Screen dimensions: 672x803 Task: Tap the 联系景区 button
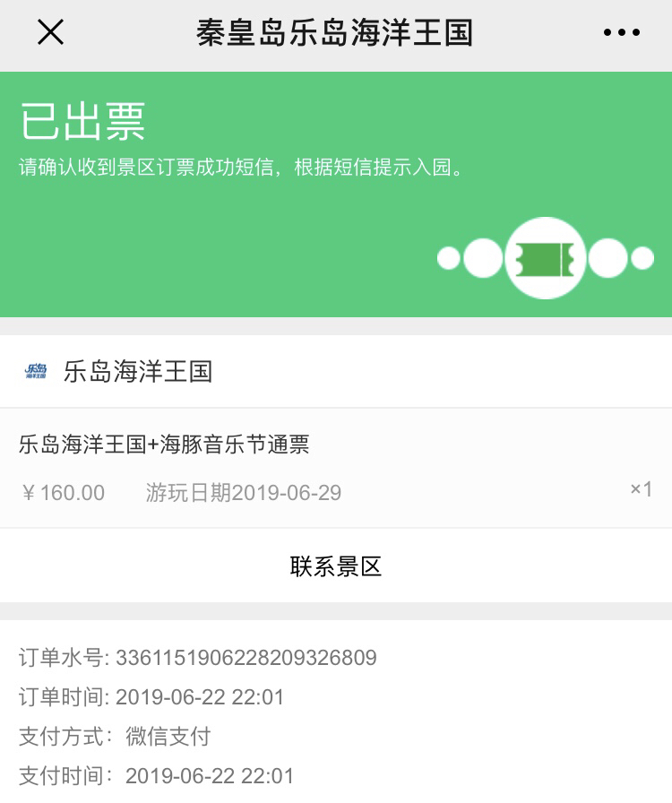click(336, 566)
